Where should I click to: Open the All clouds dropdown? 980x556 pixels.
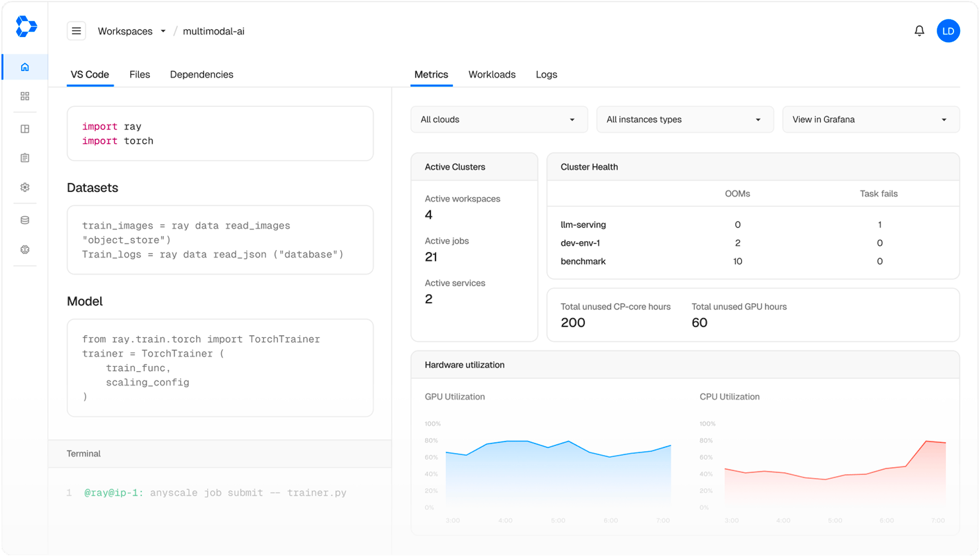pos(499,119)
